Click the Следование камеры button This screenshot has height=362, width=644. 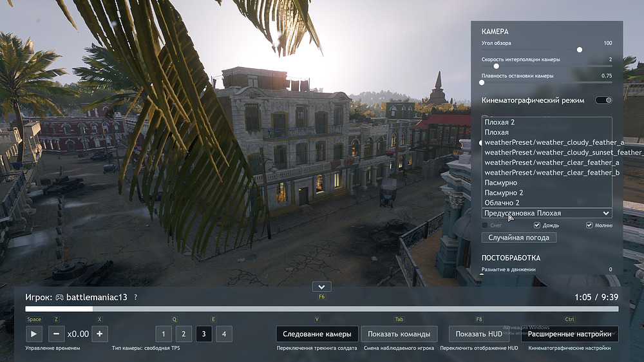click(x=317, y=334)
